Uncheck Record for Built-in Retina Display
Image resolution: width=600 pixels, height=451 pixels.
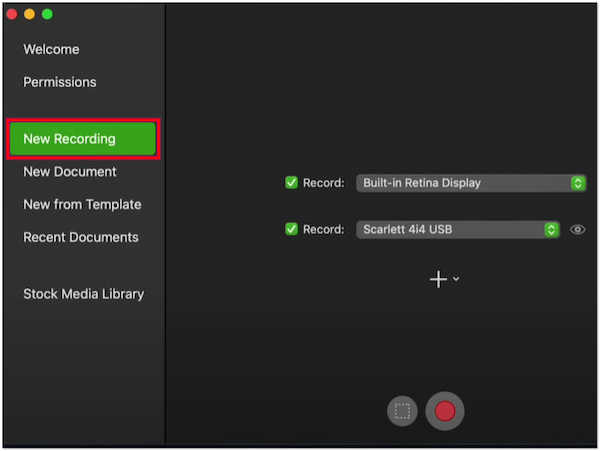pos(292,183)
